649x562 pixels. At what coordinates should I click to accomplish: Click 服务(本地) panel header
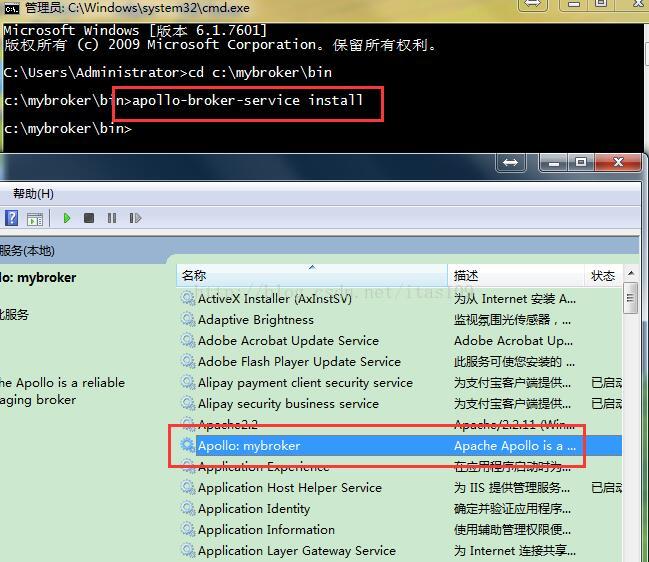tap(27, 250)
